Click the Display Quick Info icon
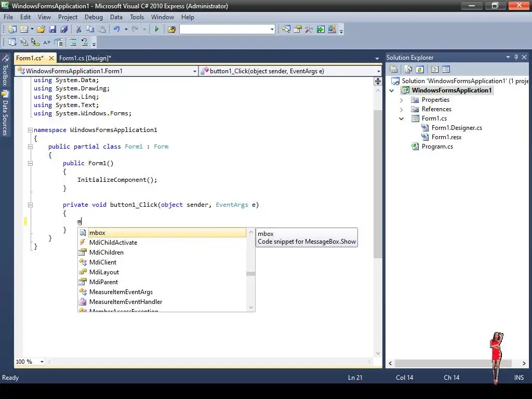Image resolution: width=532 pixels, height=399 pixels. click(35, 42)
